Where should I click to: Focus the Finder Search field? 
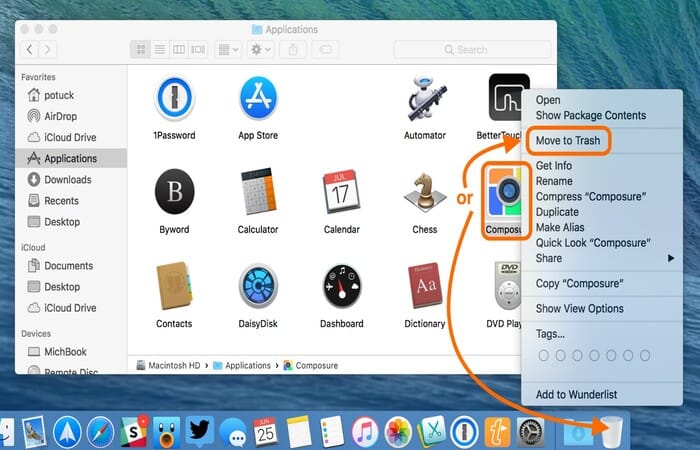click(x=472, y=49)
